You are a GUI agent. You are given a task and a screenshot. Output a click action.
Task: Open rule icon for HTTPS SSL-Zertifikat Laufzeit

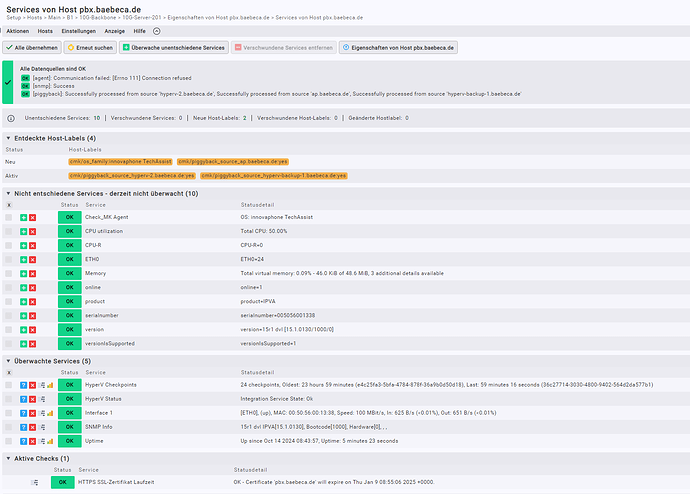pyautogui.click(x=35, y=482)
